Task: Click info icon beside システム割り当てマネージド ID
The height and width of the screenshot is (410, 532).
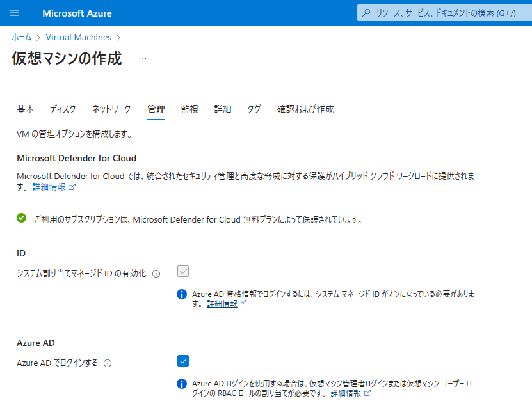Action: point(156,274)
